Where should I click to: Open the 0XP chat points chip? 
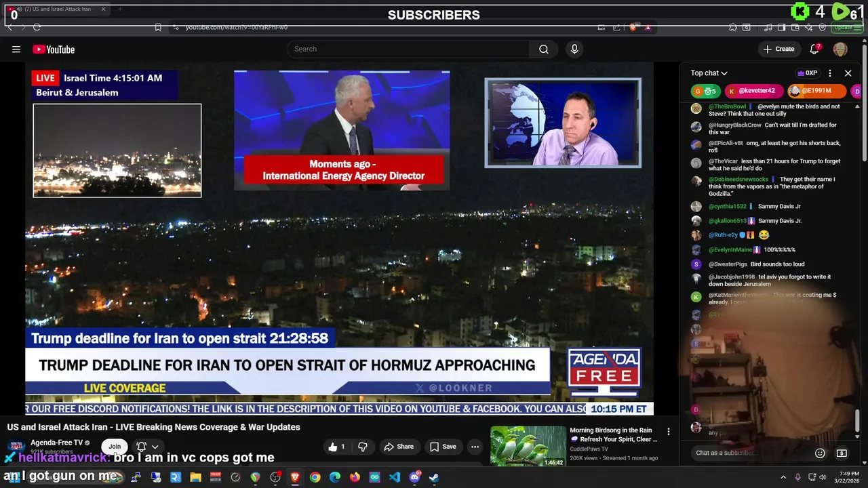tap(807, 73)
